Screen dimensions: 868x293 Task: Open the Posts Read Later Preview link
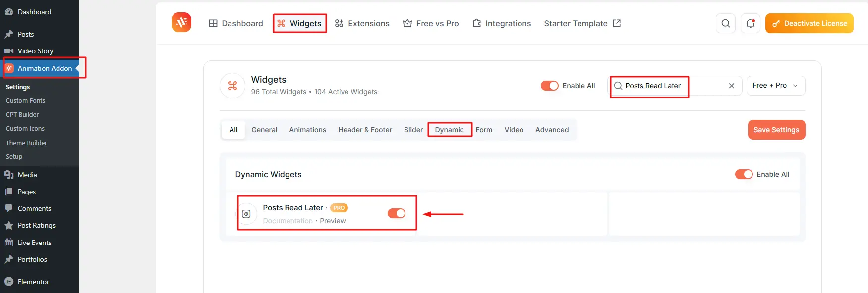pyautogui.click(x=333, y=221)
